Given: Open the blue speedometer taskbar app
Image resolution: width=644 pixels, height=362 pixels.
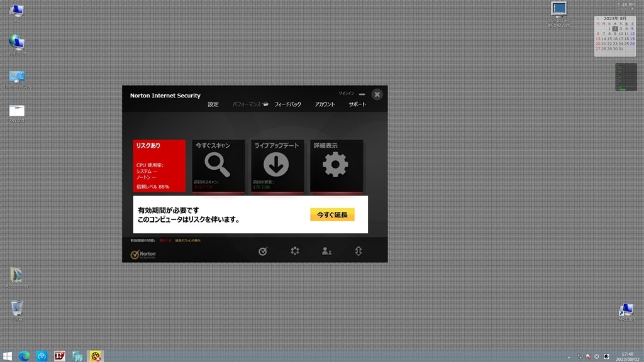Looking at the screenshot, I should point(42,356).
